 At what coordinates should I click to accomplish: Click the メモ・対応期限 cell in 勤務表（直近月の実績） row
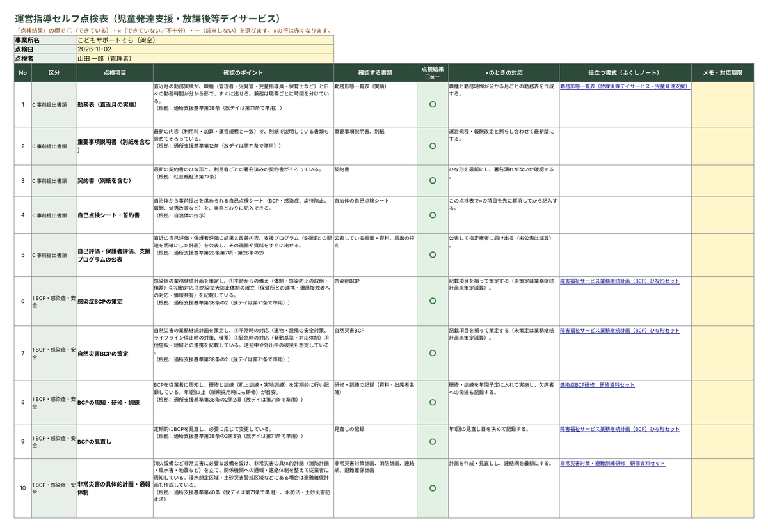[x=723, y=104]
